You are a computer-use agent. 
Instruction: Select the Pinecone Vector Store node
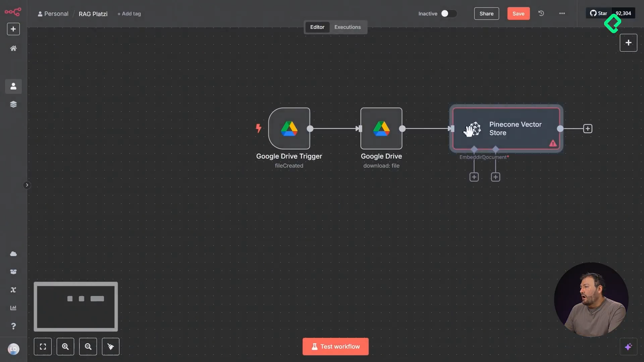coord(506,129)
